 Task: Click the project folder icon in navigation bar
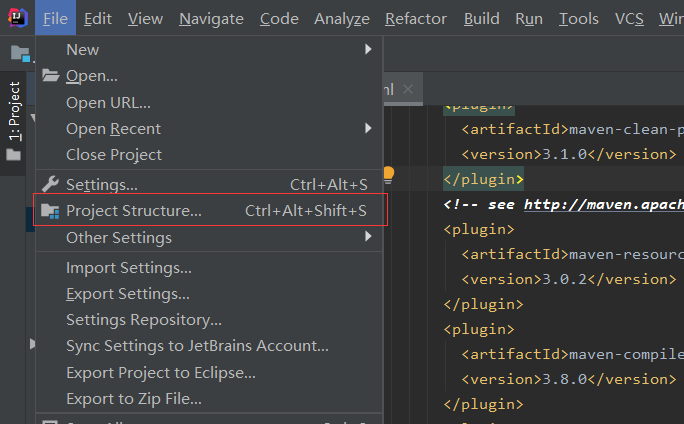coord(19,54)
